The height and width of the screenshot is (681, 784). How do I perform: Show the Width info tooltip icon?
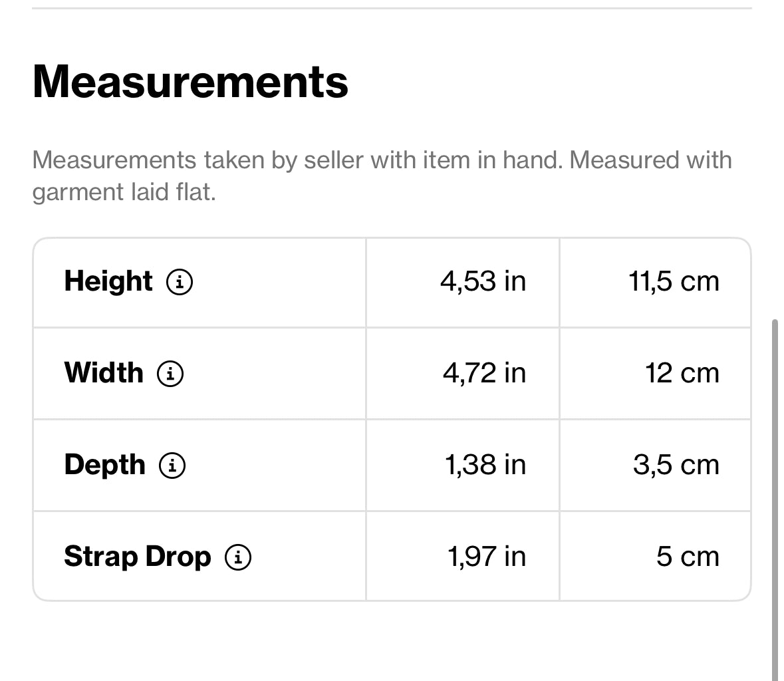pyautogui.click(x=170, y=373)
